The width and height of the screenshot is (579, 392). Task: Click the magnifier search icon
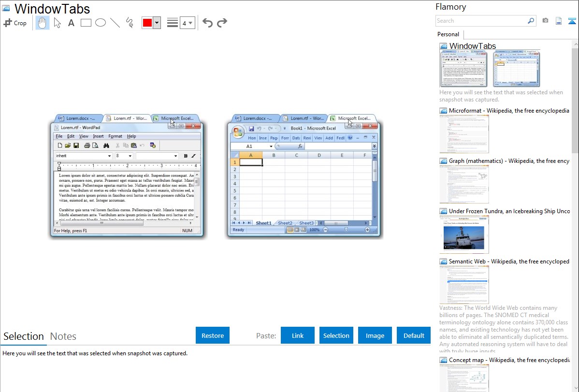[x=531, y=21]
